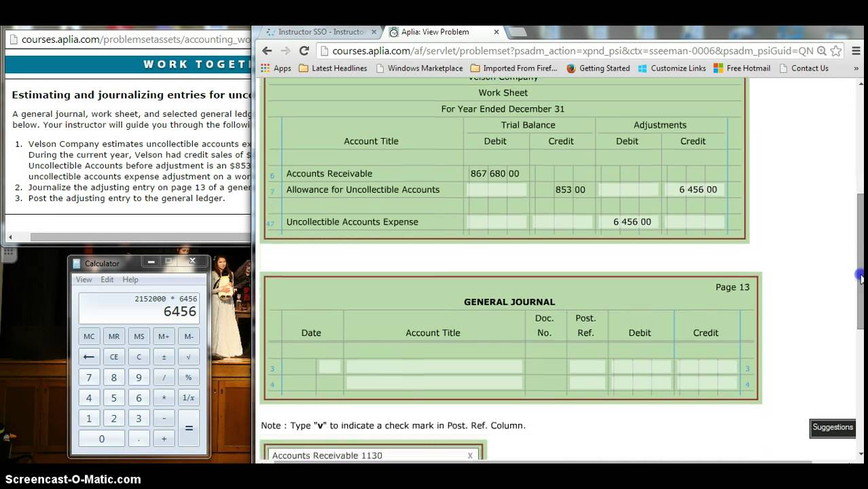Open the Apps shortcut in the bookmarks bar
Screen dimensions: 868x489
(x=276, y=68)
